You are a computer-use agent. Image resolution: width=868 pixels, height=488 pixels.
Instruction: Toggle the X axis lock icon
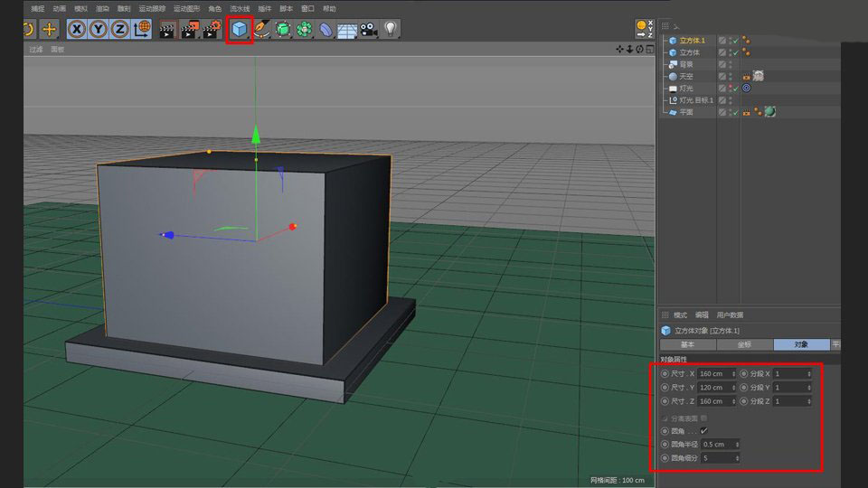point(77,30)
